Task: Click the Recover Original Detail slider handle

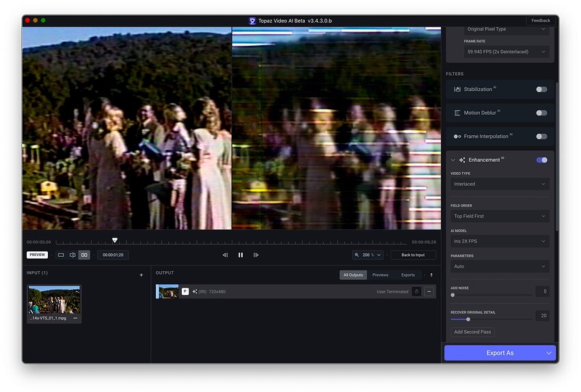Action: pos(468,320)
